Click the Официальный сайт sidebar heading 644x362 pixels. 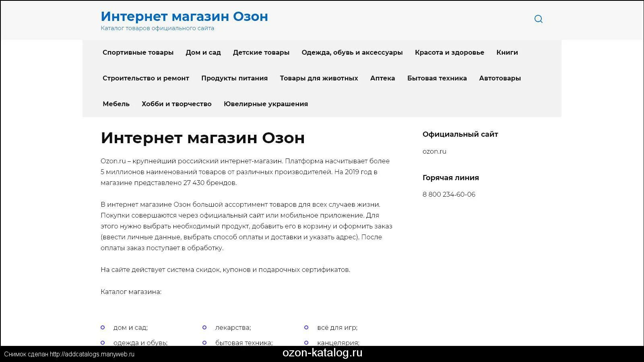point(460,134)
